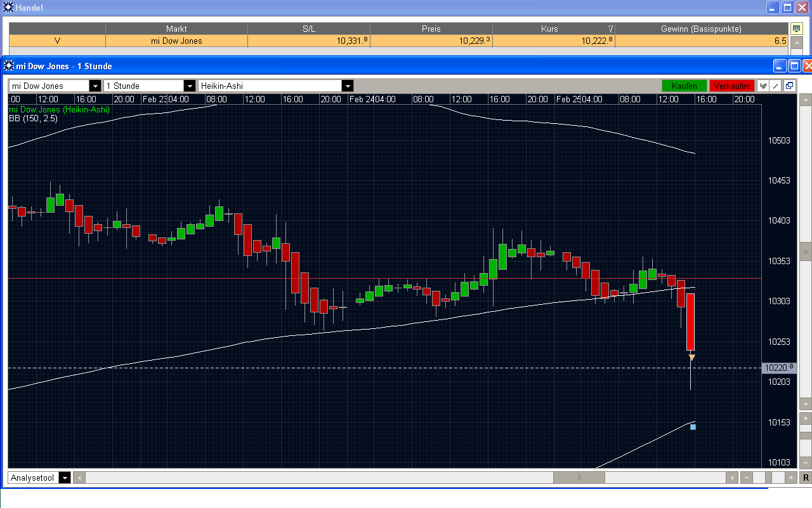The image size is (812, 508).
Task: Select the mi Dow Jones position row cell
Action: [x=176, y=41]
